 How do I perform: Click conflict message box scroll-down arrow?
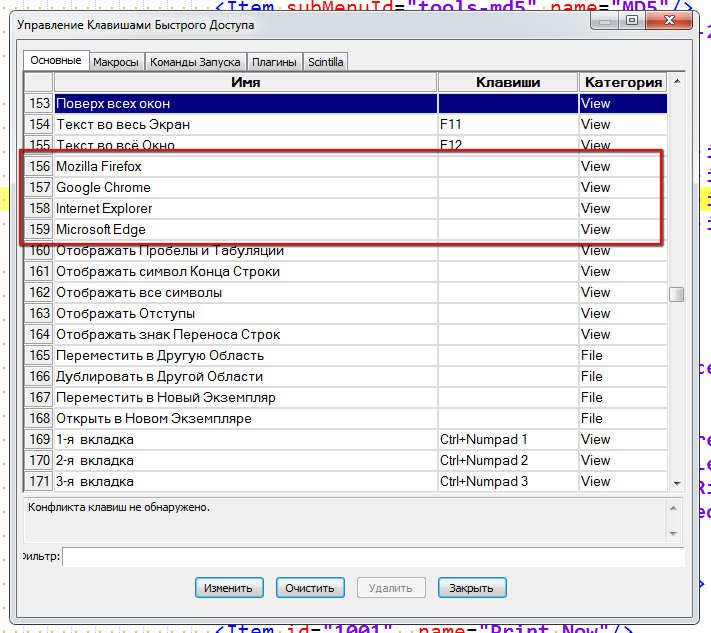point(673,534)
